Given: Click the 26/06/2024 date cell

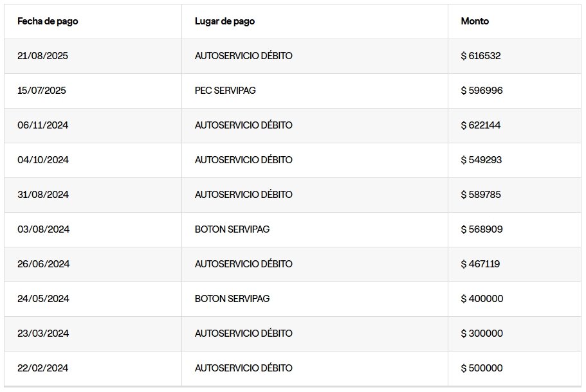Looking at the screenshot, I should point(42,264).
